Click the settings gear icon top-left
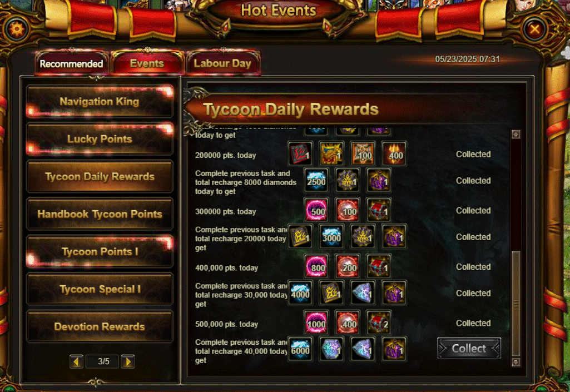This screenshot has height=392, width=570. click(x=17, y=29)
